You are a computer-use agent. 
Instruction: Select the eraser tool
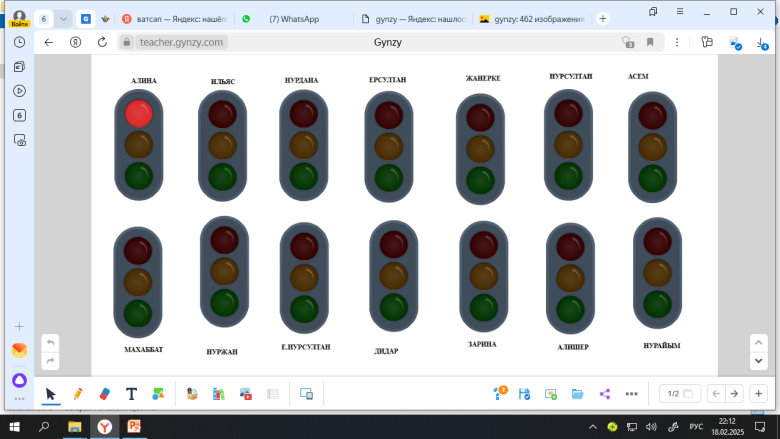(x=104, y=394)
